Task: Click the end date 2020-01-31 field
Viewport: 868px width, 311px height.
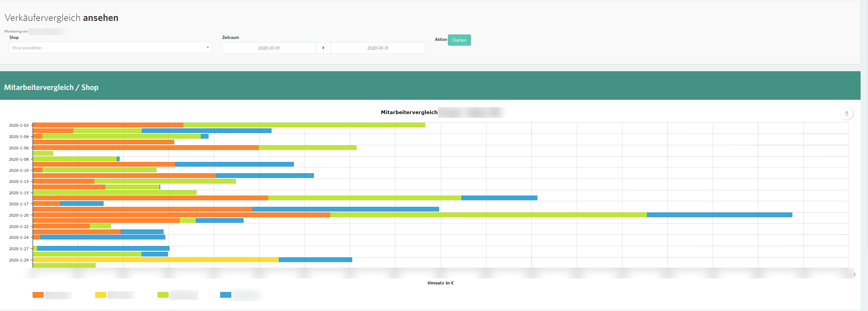Action: (377, 48)
